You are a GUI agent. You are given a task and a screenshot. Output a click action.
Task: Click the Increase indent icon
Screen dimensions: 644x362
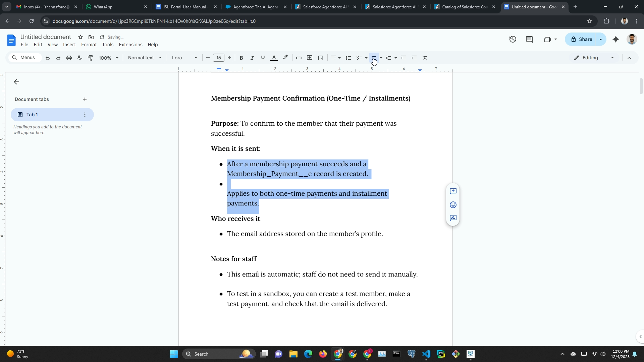pyautogui.click(x=414, y=58)
